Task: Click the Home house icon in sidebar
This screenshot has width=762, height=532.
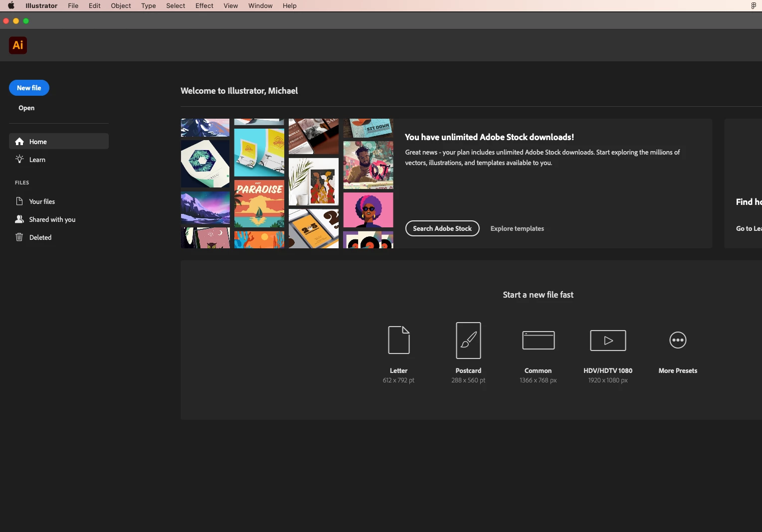Action: (19, 142)
